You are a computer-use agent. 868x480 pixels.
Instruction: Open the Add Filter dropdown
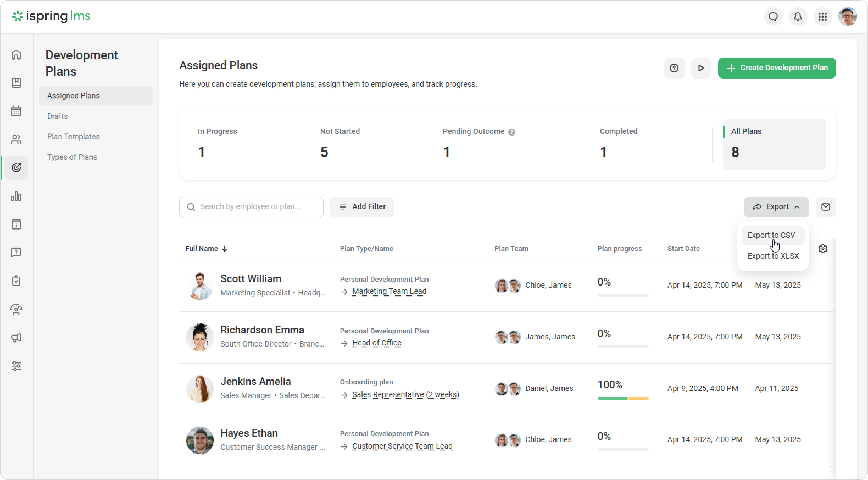point(361,207)
